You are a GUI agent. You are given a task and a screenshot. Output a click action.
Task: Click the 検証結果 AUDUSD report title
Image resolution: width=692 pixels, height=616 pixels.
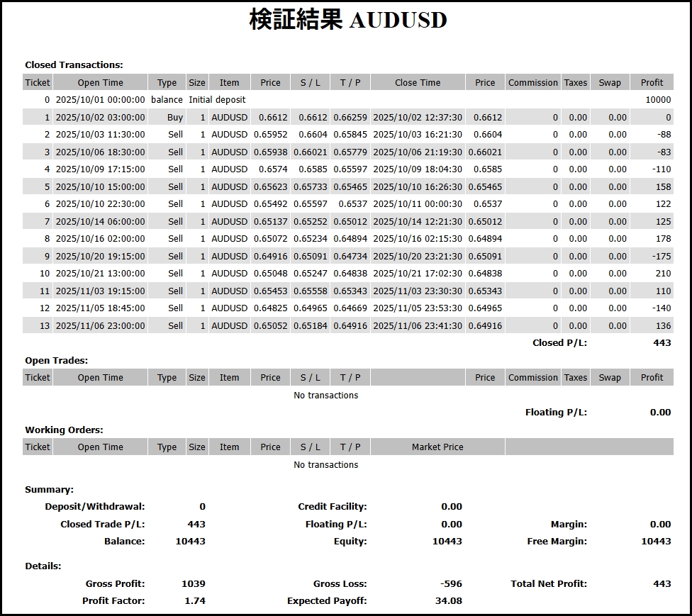point(347,20)
